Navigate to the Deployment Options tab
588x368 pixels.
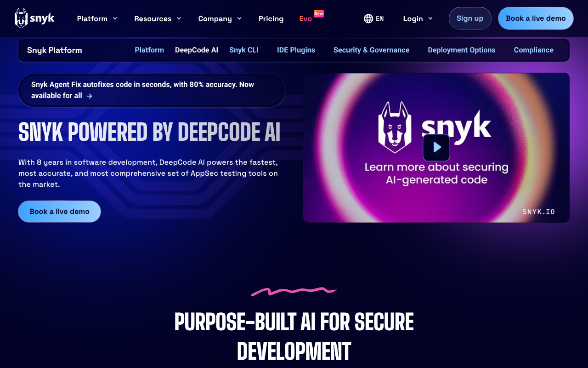461,50
